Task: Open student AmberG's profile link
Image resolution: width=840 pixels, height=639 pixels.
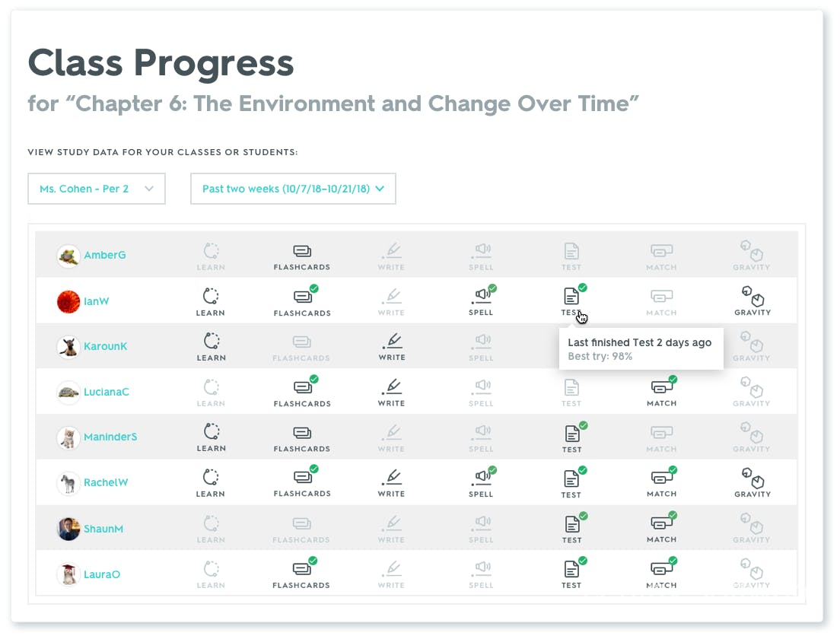Action: 105,256
